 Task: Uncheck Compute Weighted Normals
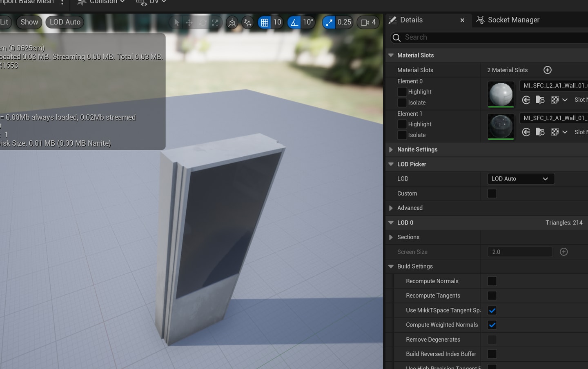pos(492,325)
